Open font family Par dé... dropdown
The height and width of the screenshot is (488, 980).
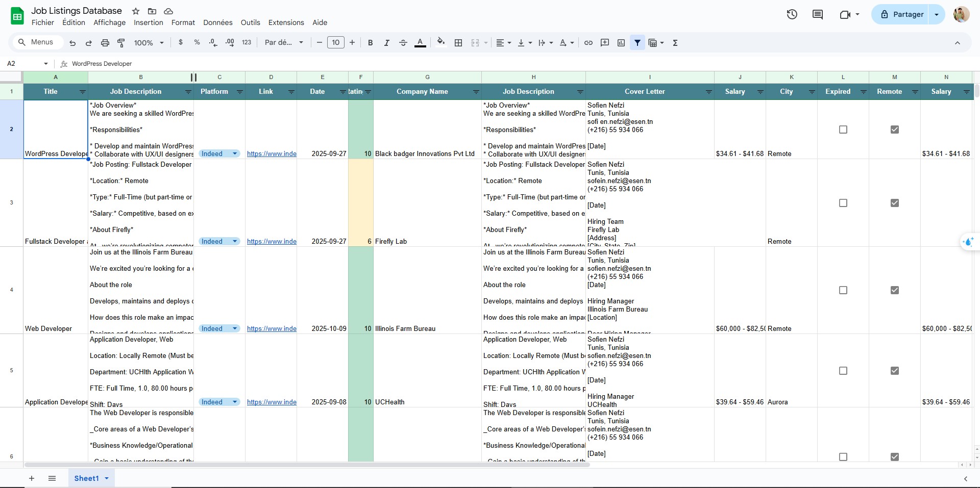284,42
